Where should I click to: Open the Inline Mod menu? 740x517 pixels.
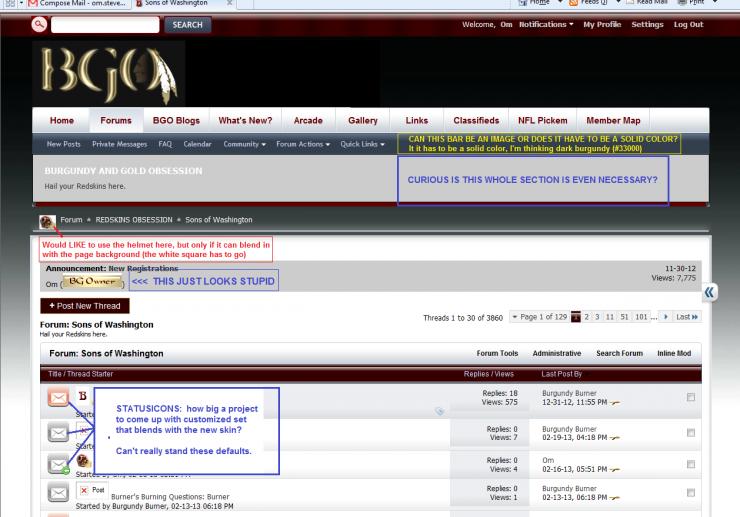point(674,353)
